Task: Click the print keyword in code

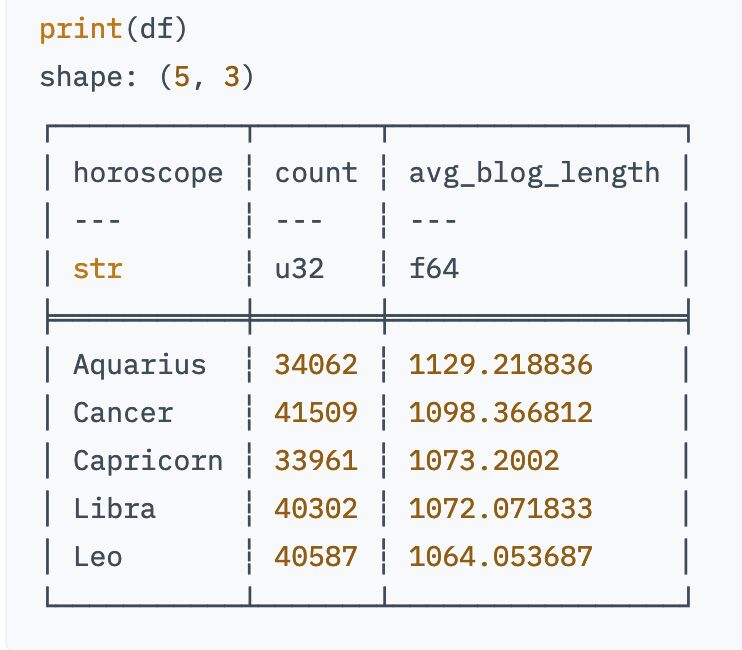Action: (79, 29)
